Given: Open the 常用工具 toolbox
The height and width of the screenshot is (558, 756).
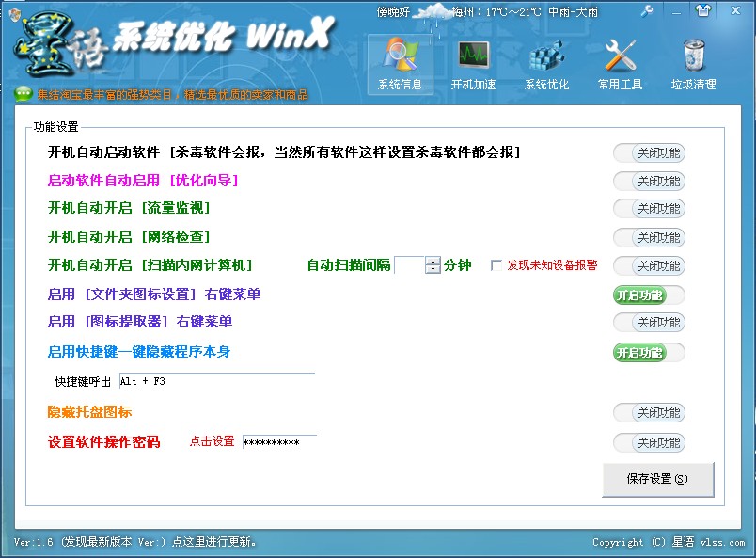Looking at the screenshot, I should (x=619, y=64).
